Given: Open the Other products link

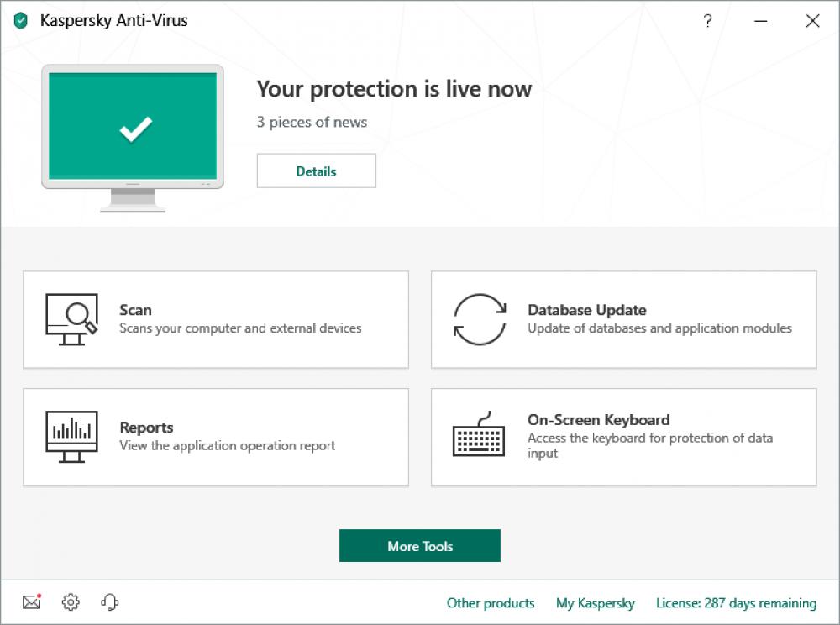Looking at the screenshot, I should pos(491,603).
